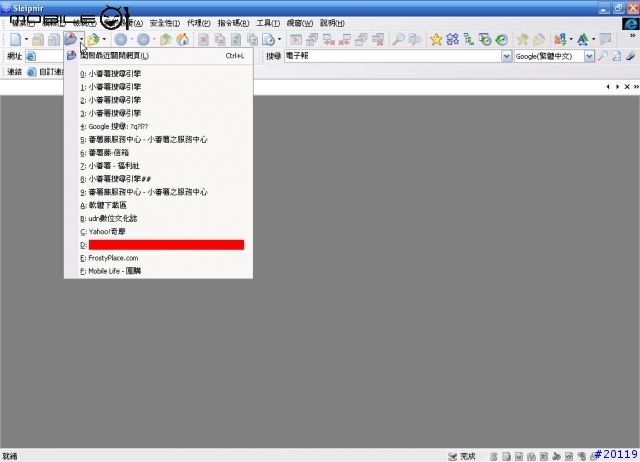Click the yellow-green favorites group icon
This screenshot has height=462, width=640.
click(93, 40)
